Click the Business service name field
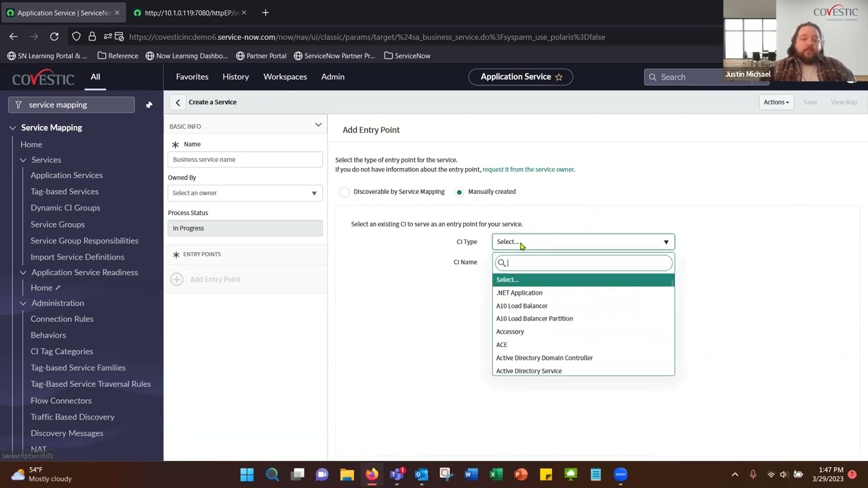Image resolution: width=868 pixels, height=488 pixels. pyautogui.click(x=245, y=159)
